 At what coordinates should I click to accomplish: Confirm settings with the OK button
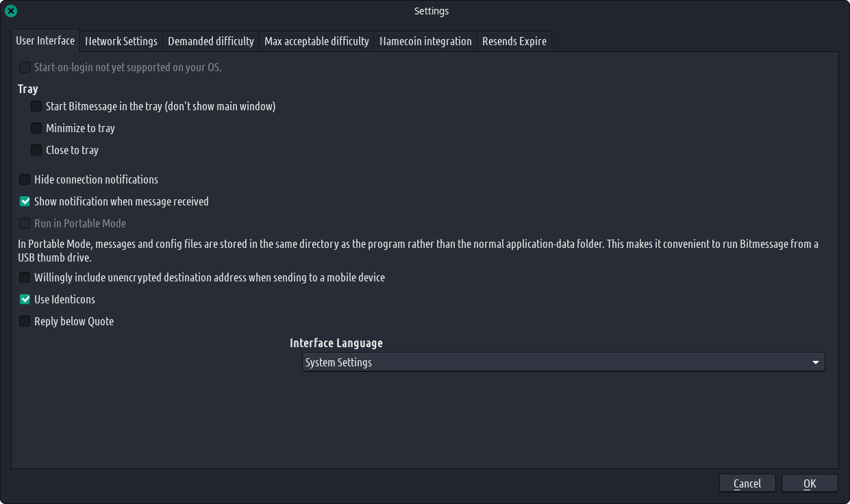click(x=810, y=483)
